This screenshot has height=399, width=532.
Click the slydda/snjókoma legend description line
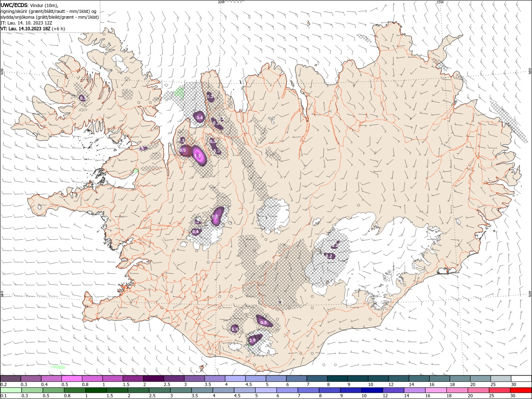coord(49,17)
